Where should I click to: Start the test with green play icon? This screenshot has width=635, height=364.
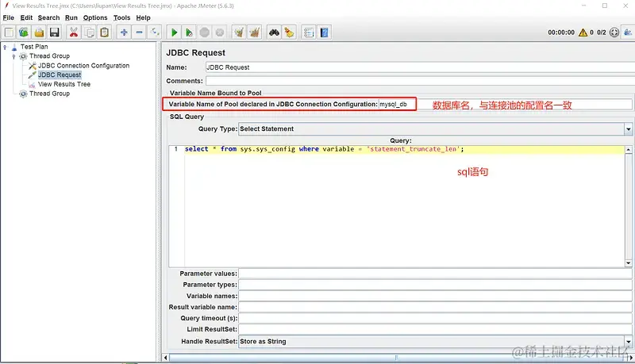tap(174, 33)
